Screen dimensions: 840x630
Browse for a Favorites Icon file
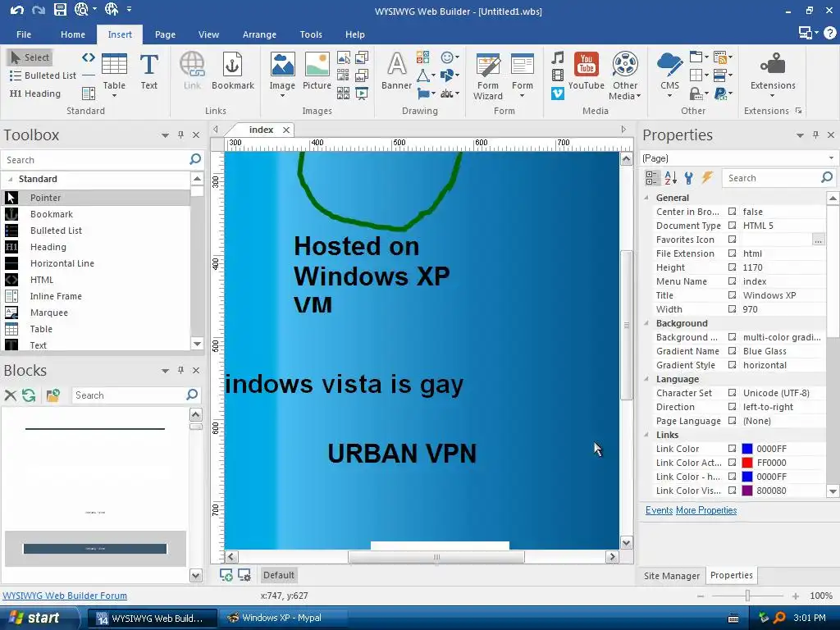pyautogui.click(x=818, y=240)
